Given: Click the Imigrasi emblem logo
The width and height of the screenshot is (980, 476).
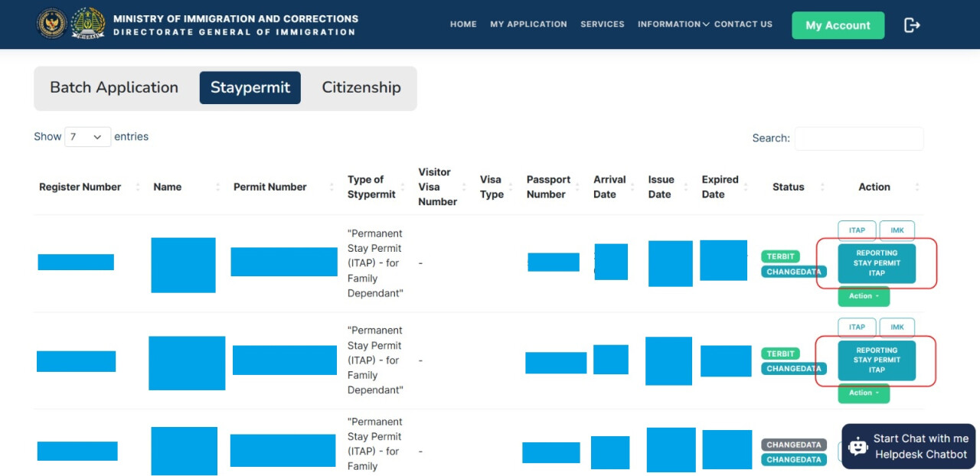Looking at the screenshot, I should click(x=88, y=24).
